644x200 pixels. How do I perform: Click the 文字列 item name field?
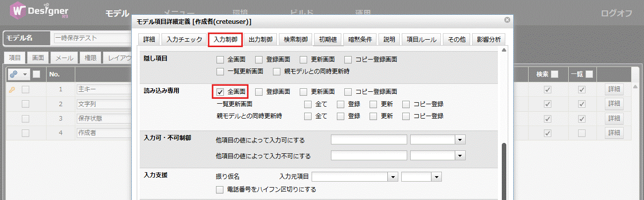[x=104, y=104]
